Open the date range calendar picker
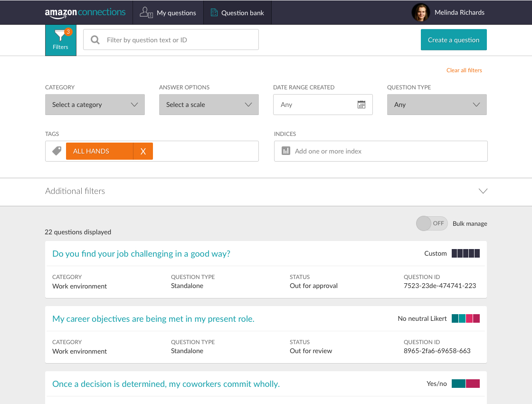Screen dimensions: 532x404 click(x=362, y=104)
